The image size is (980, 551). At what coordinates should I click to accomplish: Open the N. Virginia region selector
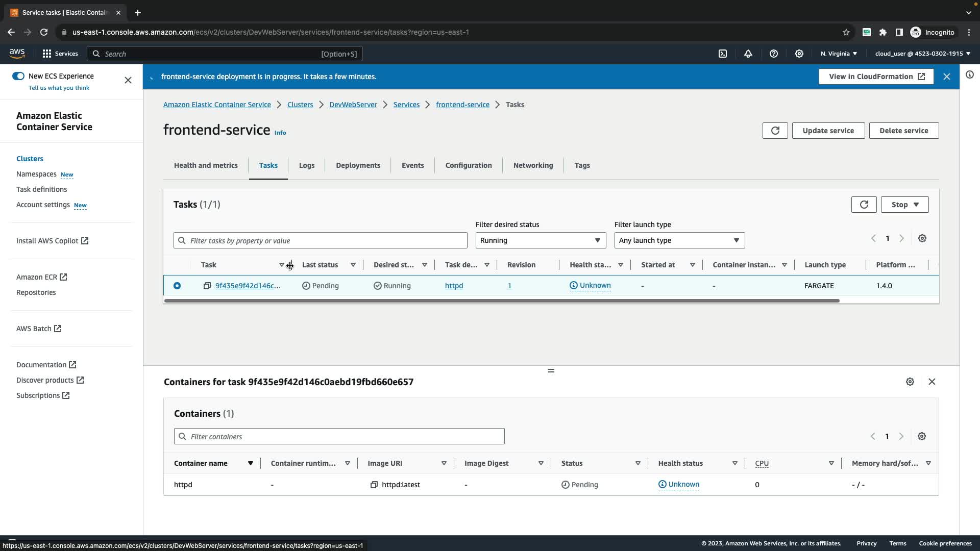pyautogui.click(x=839, y=54)
